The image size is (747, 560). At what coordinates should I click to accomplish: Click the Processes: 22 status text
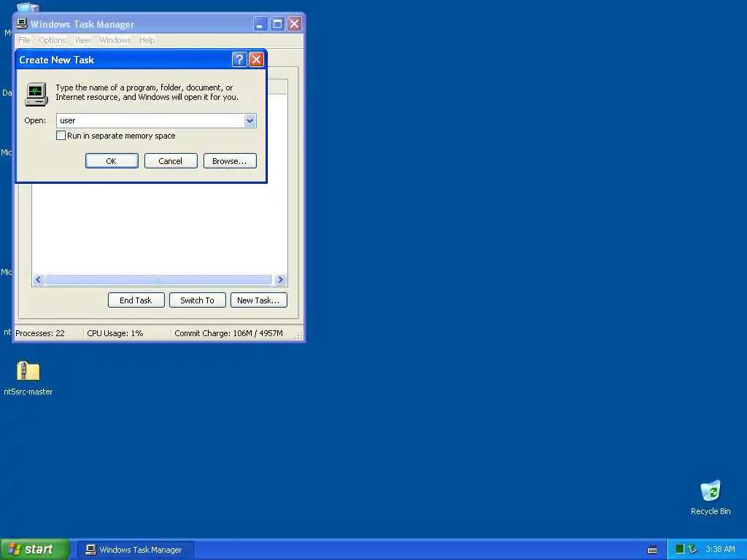point(40,333)
